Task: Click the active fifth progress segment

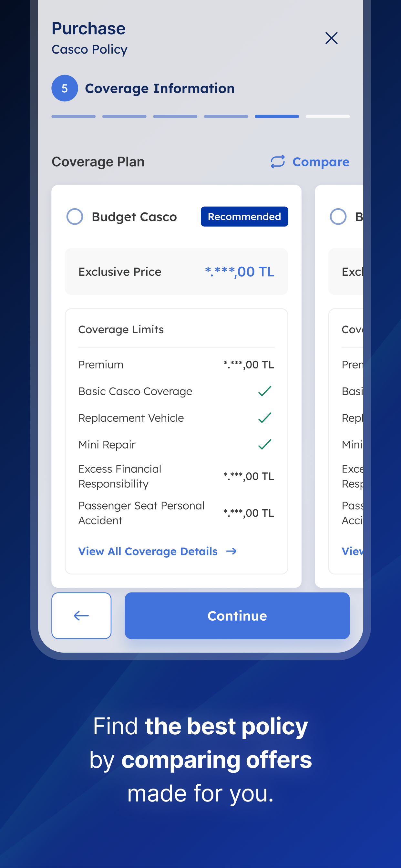Action: (x=277, y=117)
